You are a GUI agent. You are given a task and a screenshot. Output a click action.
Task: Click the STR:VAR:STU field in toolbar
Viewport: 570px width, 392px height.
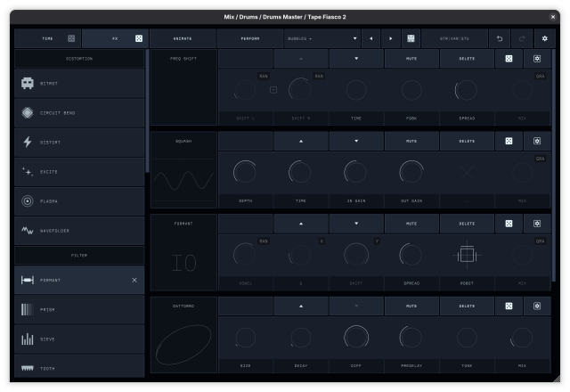454,38
